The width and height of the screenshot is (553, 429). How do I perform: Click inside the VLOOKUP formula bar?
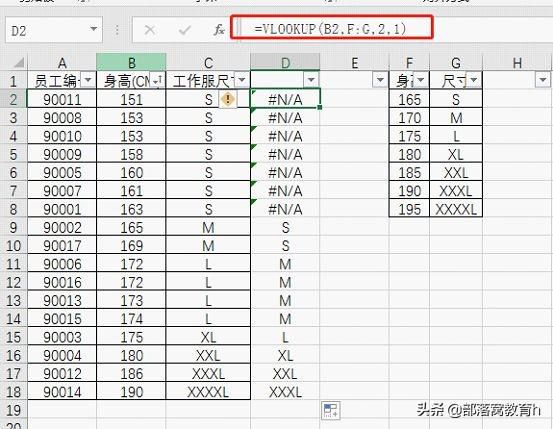(x=332, y=27)
